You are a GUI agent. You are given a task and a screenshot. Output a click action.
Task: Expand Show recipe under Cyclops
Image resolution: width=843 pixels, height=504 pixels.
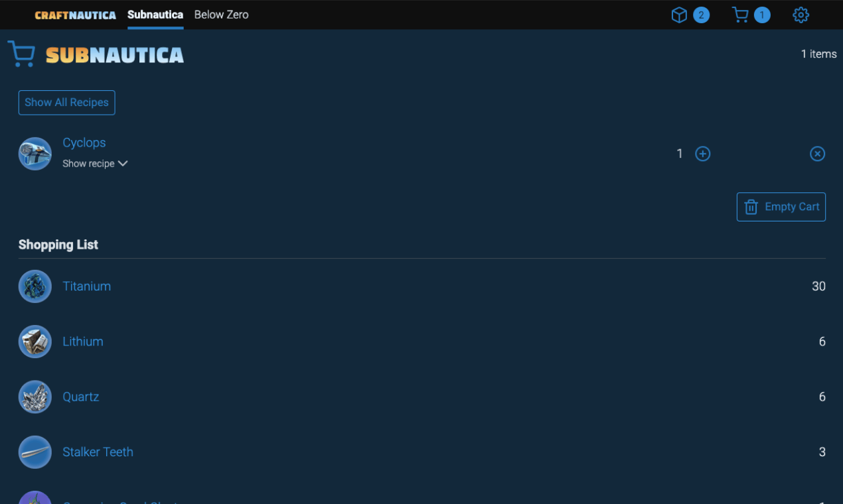(95, 164)
